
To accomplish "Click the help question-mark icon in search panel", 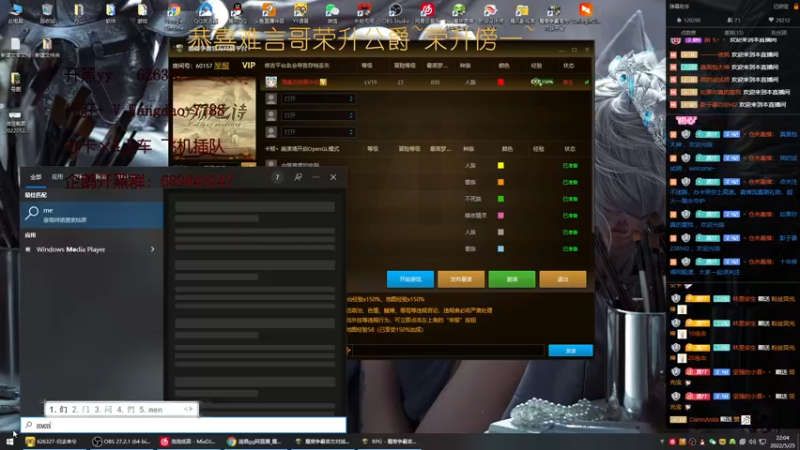I will pyautogui.click(x=277, y=177).
